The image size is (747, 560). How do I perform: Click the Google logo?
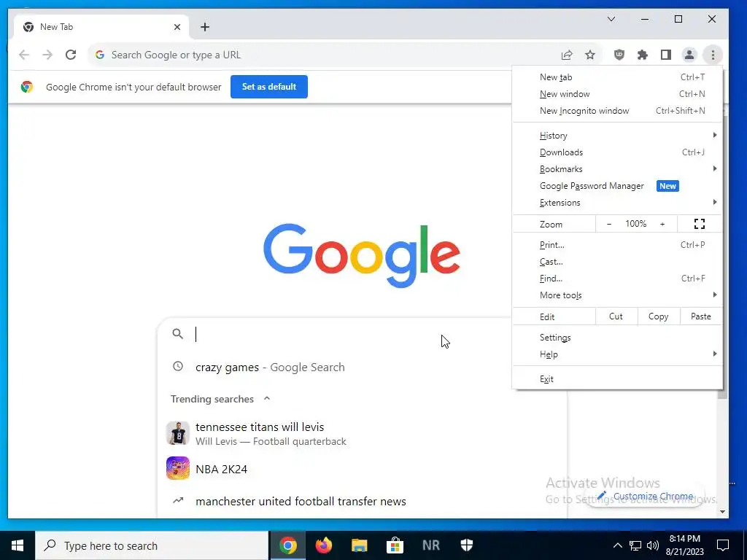point(362,255)
